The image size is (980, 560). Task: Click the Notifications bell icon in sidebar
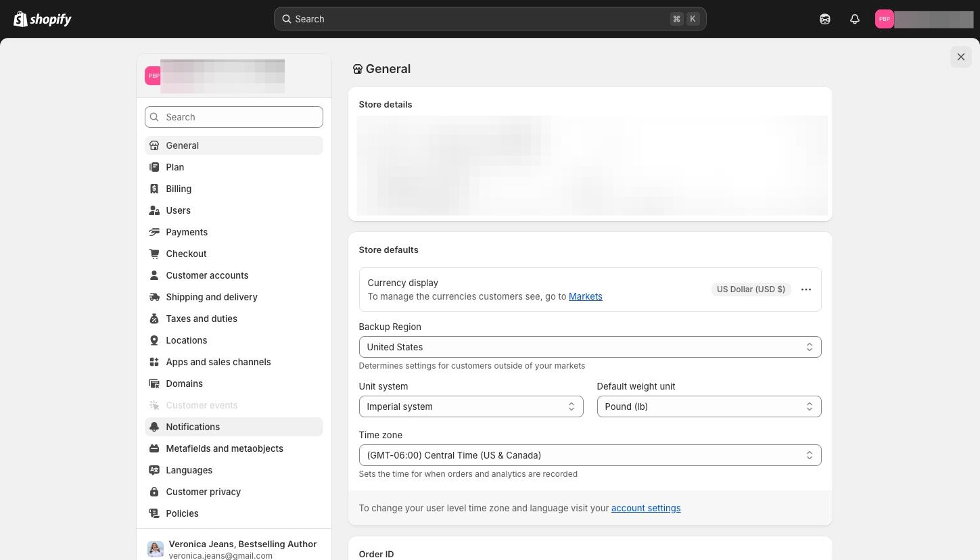pos(154,427)
